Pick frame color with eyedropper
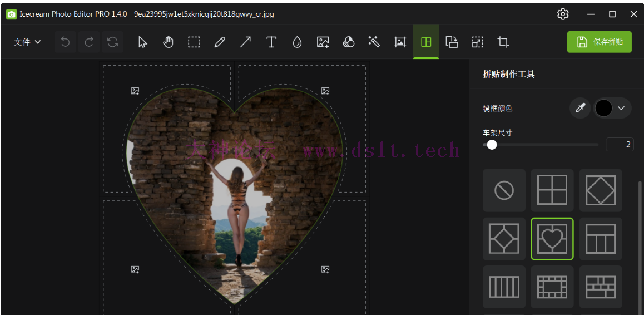 point(580,108)
